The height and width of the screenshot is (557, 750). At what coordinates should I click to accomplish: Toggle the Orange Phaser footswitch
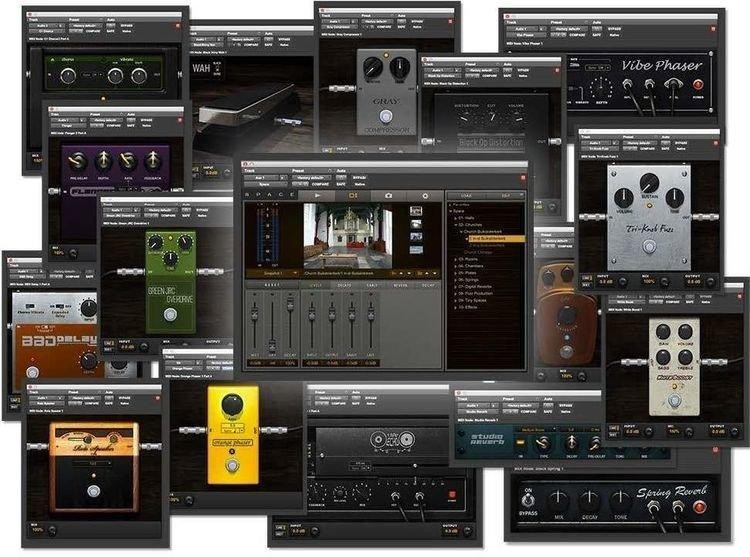232,465
